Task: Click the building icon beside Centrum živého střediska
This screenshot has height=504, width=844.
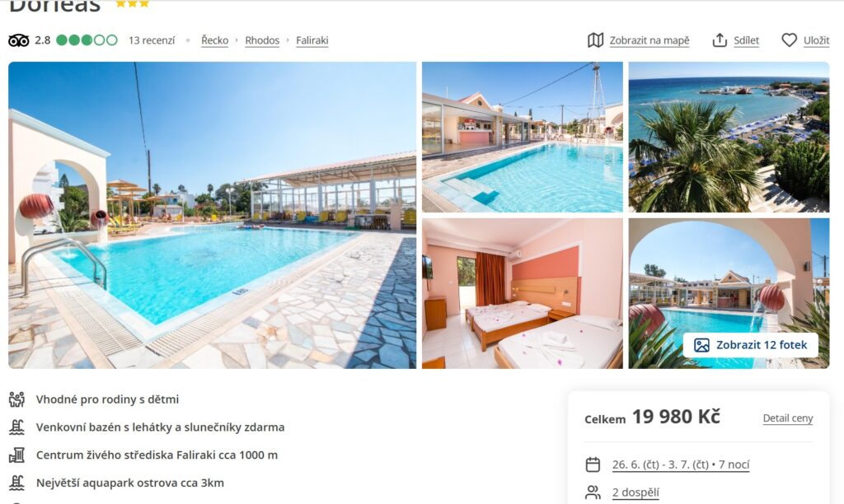Action: pyautogui.click(x=16, y=455)
